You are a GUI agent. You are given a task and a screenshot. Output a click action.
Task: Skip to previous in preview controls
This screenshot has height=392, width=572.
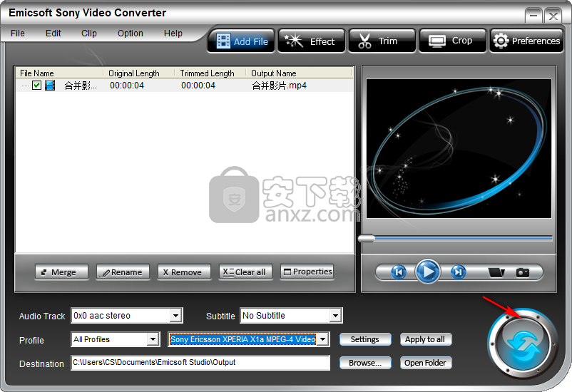pos(399,272)
